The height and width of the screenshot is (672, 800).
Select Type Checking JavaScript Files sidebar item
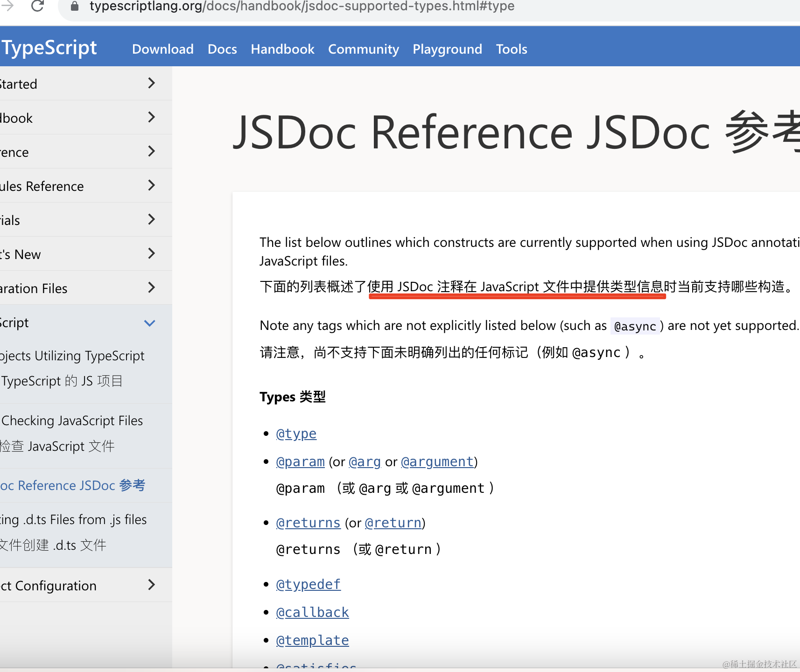[x=72, y=421]
